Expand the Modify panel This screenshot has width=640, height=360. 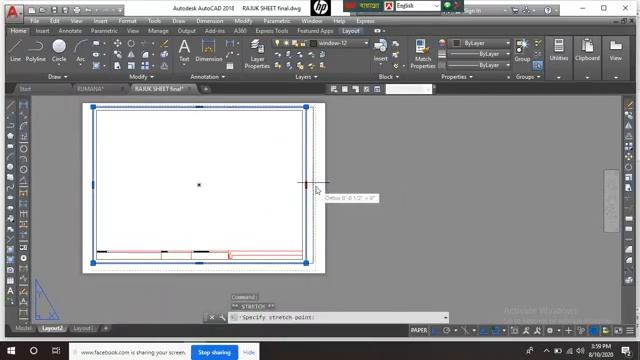tap(141, 77)
